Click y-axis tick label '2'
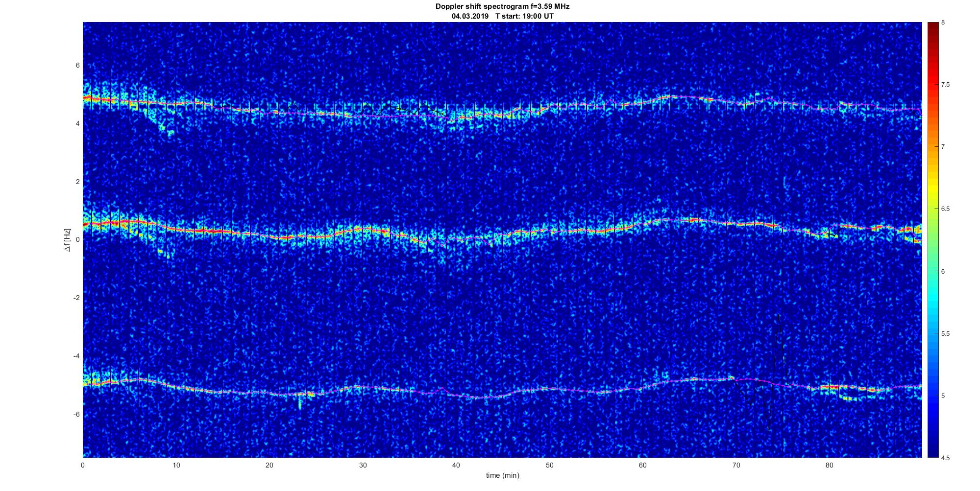The width and height of the screenshot is (980, 491). coord(77,182)
